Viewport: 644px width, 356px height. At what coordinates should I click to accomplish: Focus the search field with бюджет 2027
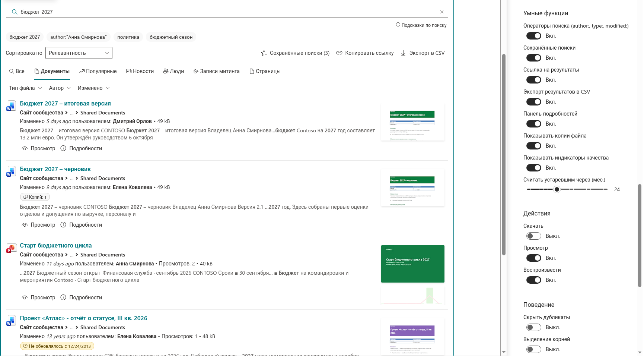(227, 12)
